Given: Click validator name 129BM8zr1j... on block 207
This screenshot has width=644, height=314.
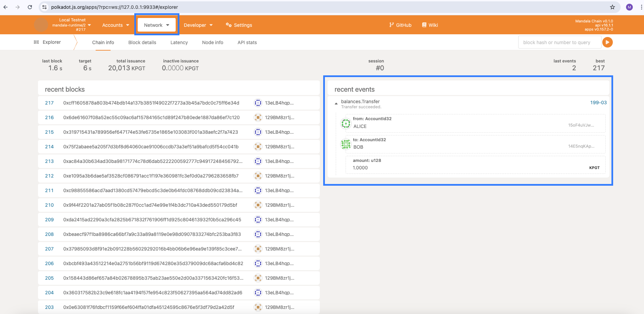Looking at the screenshot, I should coord(280,249).
